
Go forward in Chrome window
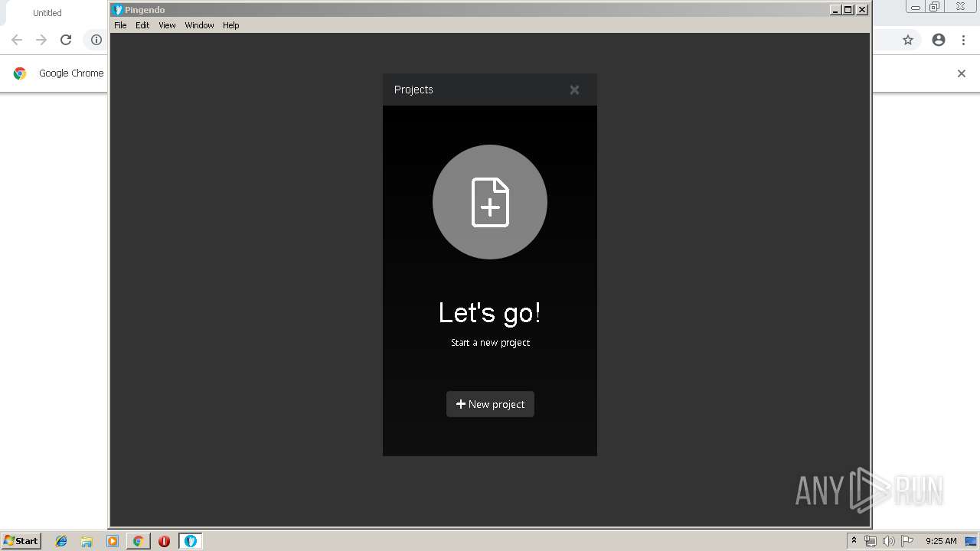point(41,40)
